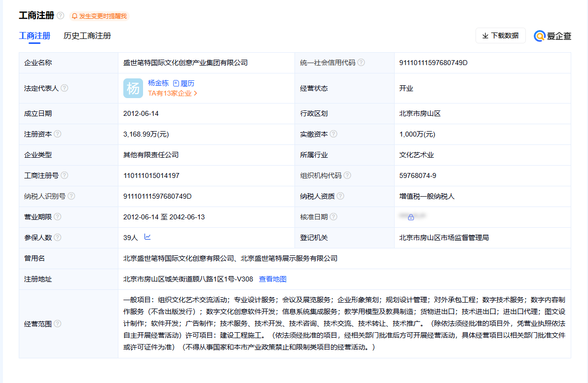Select 北京市房山区 district value

click(x=420, y=113)
